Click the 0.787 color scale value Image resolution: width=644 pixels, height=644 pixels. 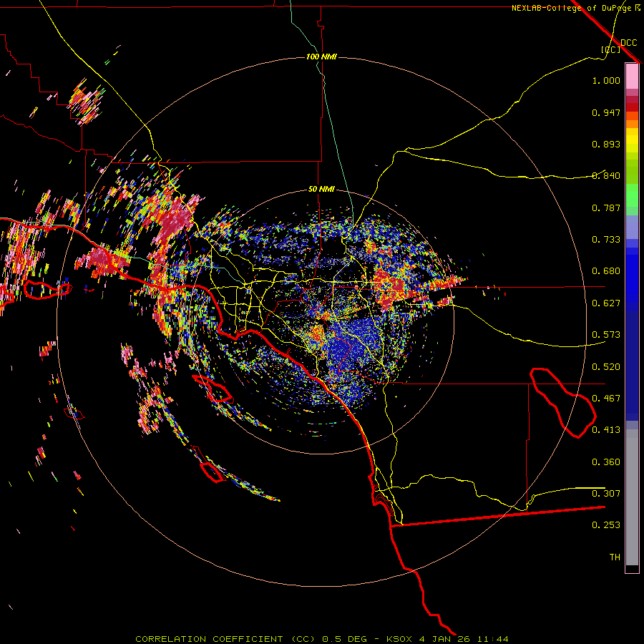point(606,208)
